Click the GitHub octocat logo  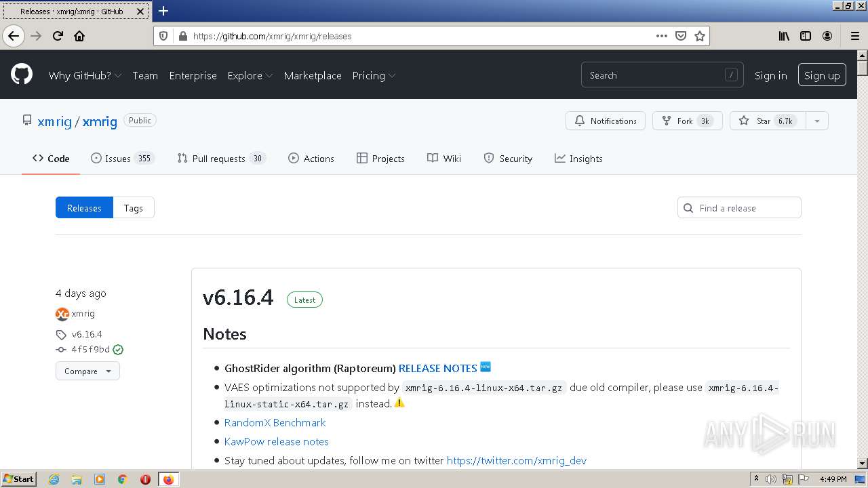pos(22,75)
